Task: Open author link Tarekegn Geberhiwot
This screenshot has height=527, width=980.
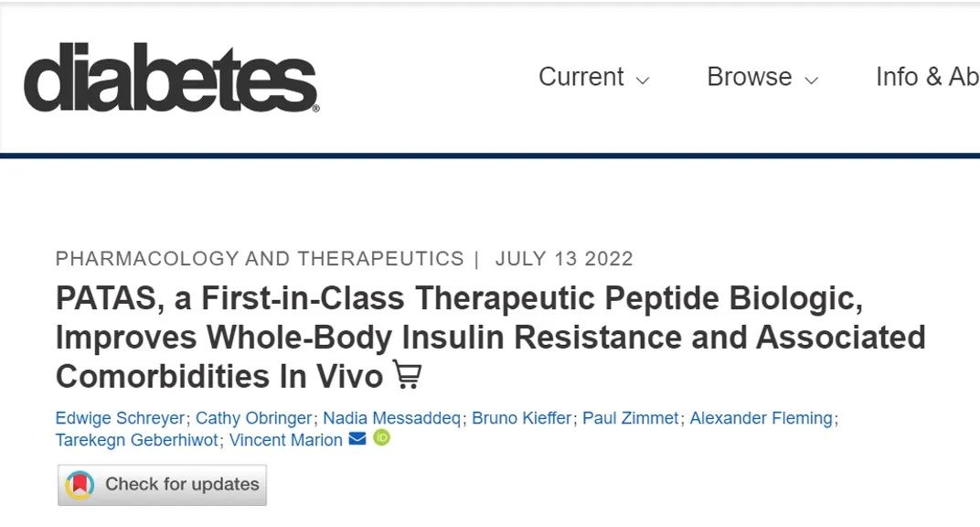Action: coord(136,440)
